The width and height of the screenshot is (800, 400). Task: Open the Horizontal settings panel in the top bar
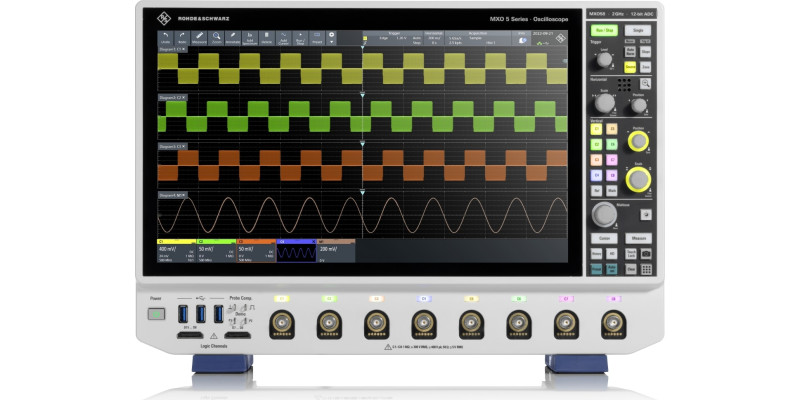click(x=435, y=37)
